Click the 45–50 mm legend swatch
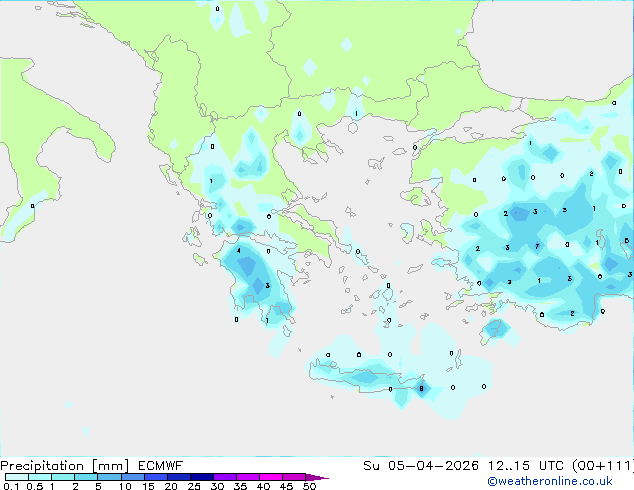The width and height of the screenshot is (634, 490). (x=294, y=477)
